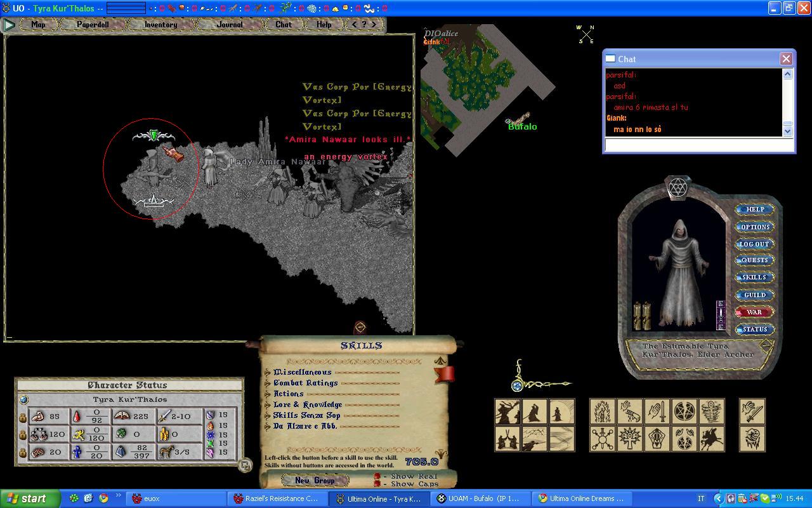812x508 pixels.
Task: Click the hand over bleeding blade icon
Action: coord(629,411)
